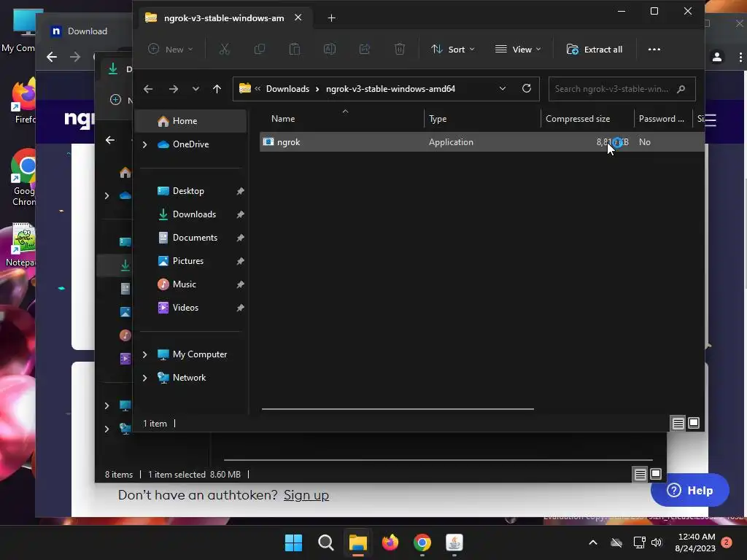Open Documents in navigation pane
747x560 pixels.
[191, 238]
